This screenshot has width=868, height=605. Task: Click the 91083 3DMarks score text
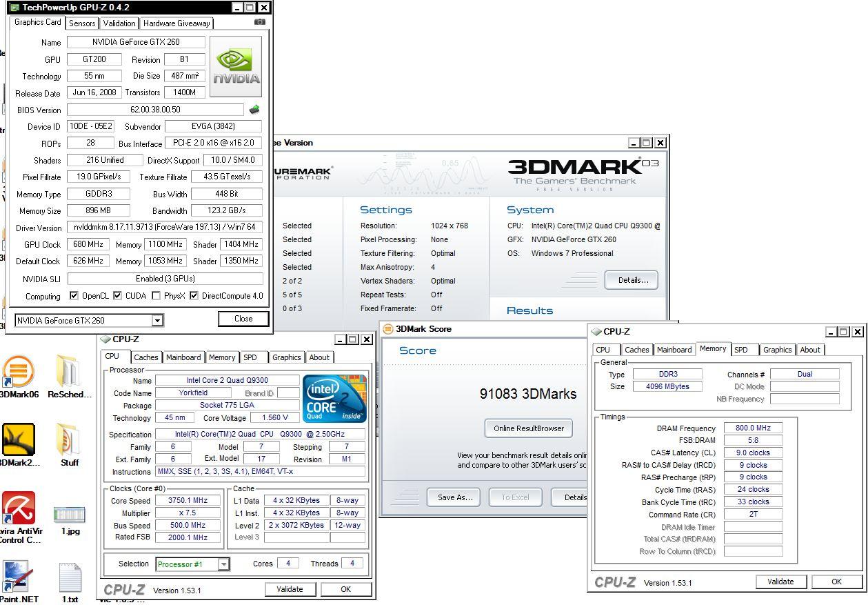528,394
